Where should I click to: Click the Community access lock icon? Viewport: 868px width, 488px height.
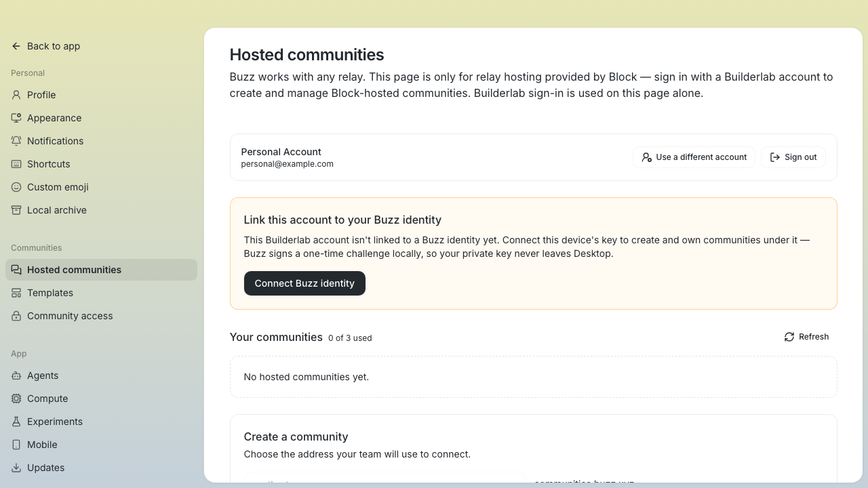[16, 316]
